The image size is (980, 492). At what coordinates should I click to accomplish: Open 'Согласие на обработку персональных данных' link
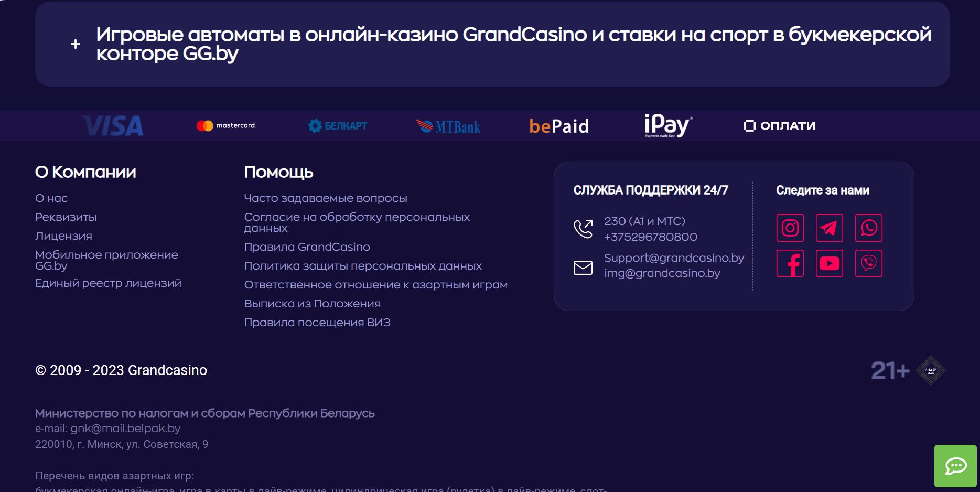(357, 222)
